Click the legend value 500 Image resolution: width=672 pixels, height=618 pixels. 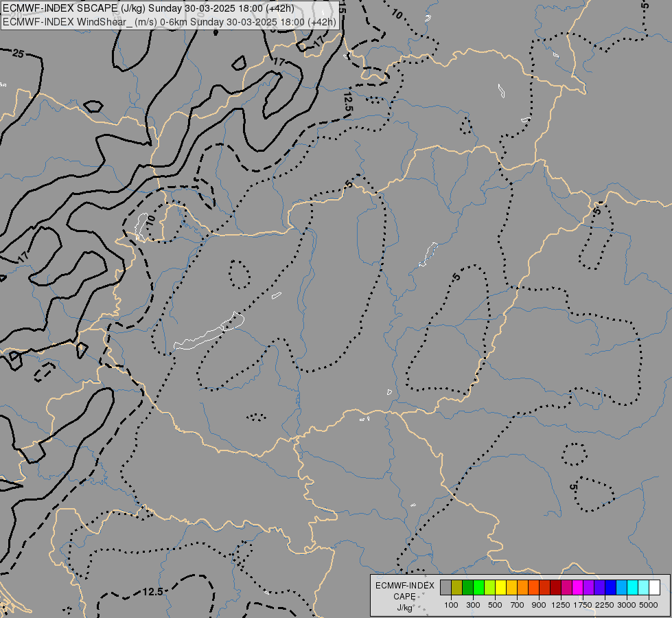click(x=495, y=605)
